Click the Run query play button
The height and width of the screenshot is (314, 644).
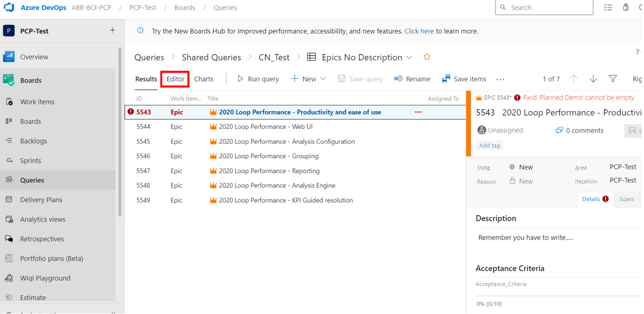(258, 79)
